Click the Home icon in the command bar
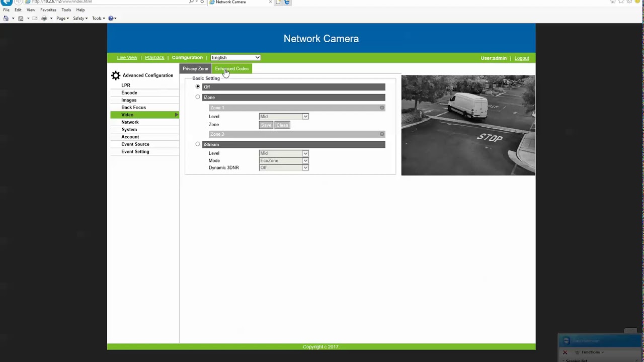The image size is (644, 362). point(6,18)
